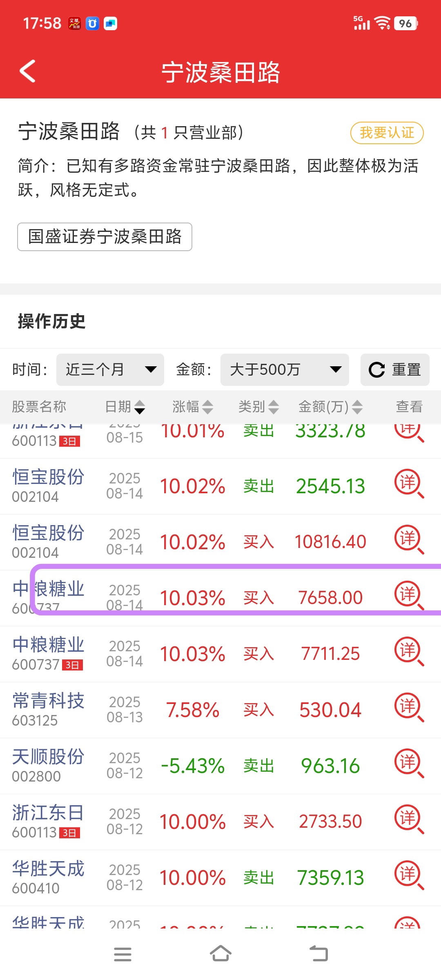This screenshot has height=980, width=441.
Task: Select the -5.43% change value
Action: click(x=193, y=766)
